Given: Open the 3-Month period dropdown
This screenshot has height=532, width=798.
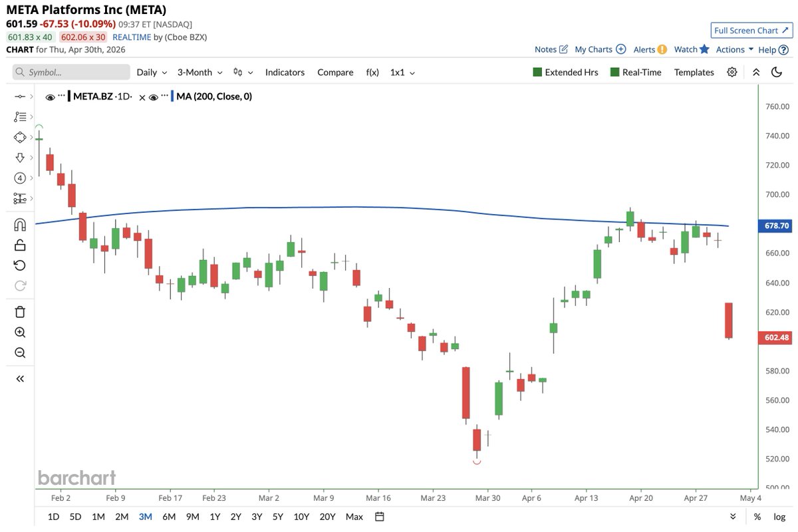Looking at the screenshot, I should 199,72.
